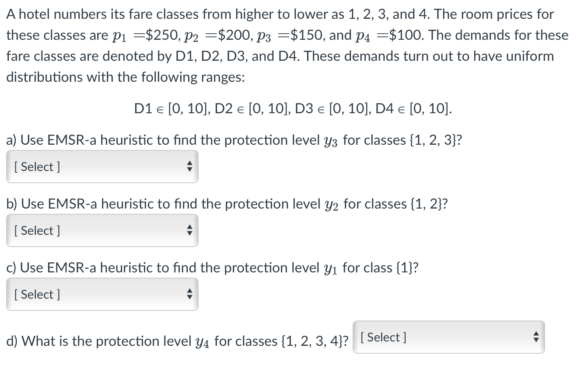Click the arrow icon on question a's dropdown
Screen dimensions: 588x383
point(189,166)
